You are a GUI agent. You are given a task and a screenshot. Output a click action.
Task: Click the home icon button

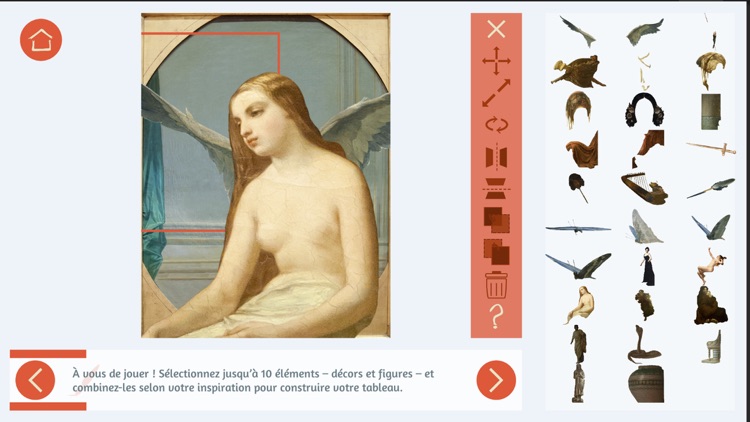[41, 40]
